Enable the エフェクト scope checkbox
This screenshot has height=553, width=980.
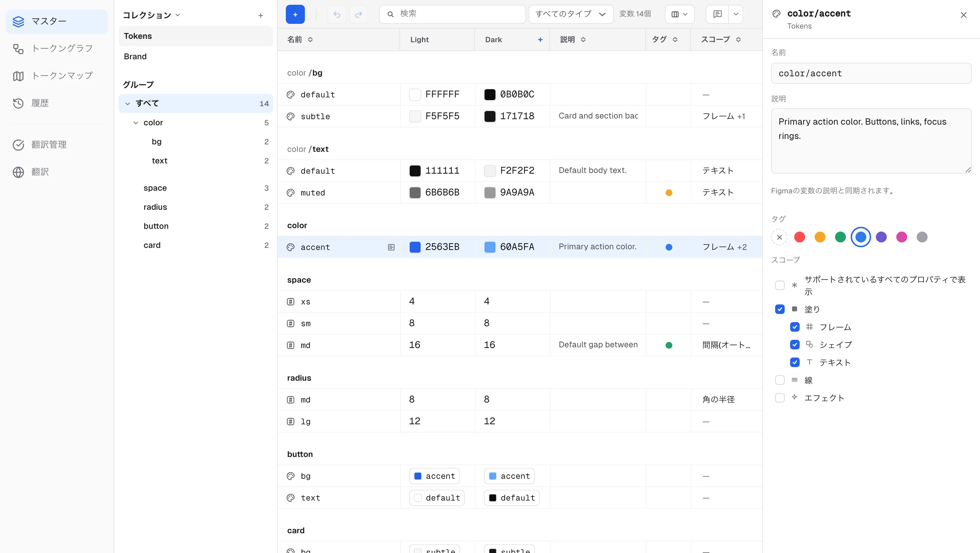(780, 398)
